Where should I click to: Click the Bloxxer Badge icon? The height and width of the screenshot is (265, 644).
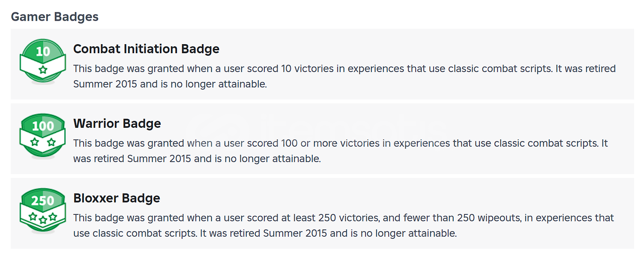[x=42, y=211]
